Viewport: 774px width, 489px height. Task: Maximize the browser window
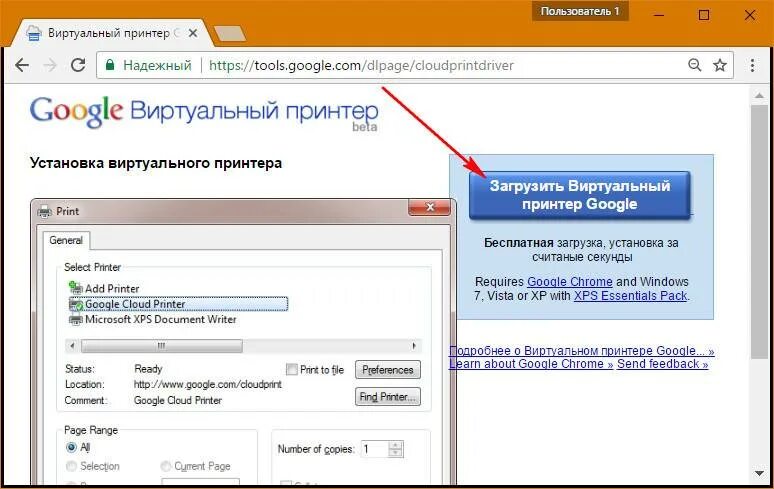pos(704,15)
